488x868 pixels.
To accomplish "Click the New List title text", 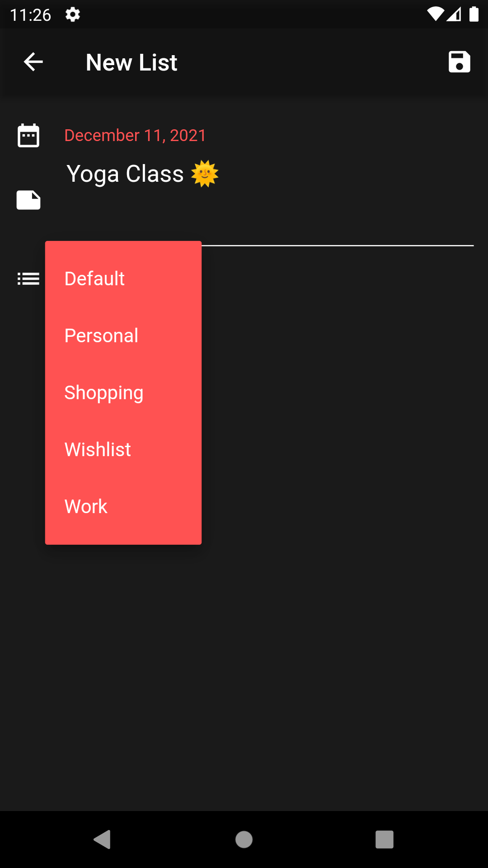I will pyautogui.click(x=131, y=62).
